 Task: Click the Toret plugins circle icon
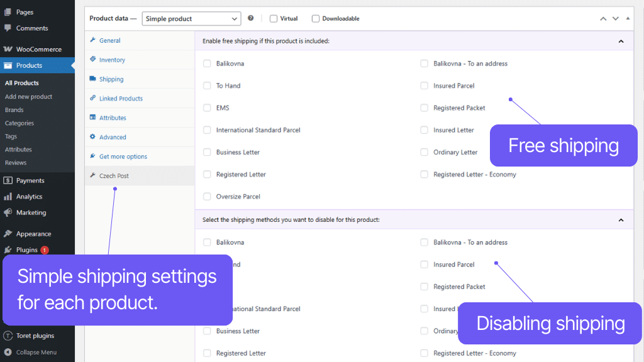pyautogui.click(x=8, y=336)
